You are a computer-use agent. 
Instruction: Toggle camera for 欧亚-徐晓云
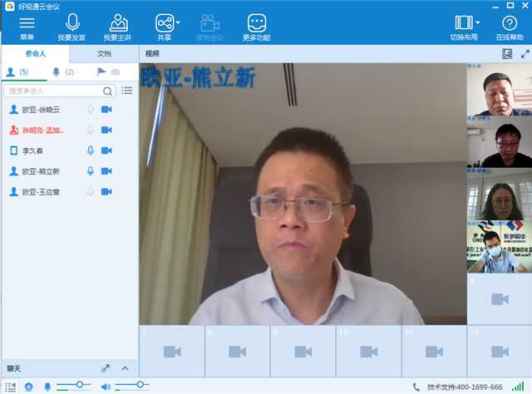point(106,110)
